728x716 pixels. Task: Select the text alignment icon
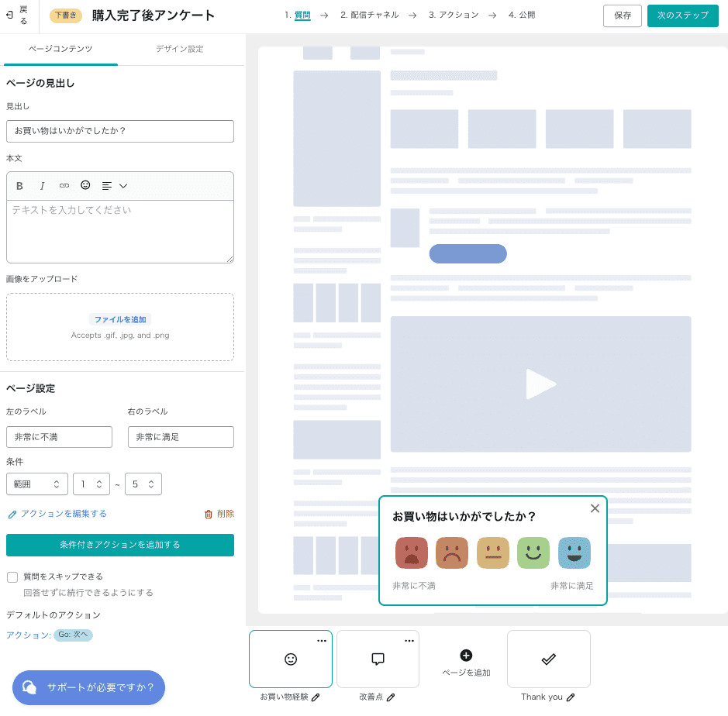point(106,186)
